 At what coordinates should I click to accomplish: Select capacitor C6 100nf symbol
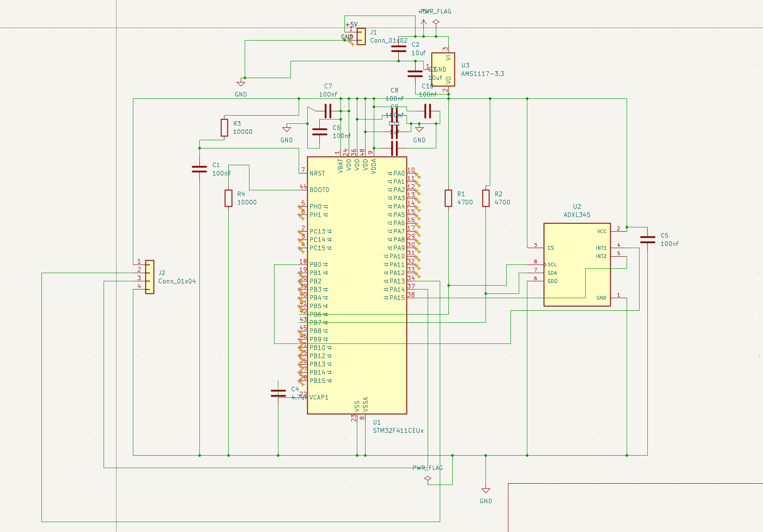(x=319, y=132)
